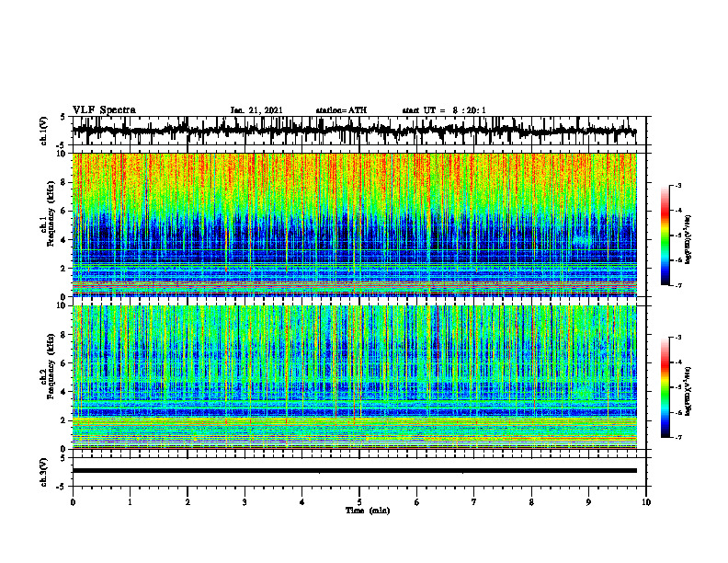This screenshot has width=728, height=563.
Task: Click the ch.1 spectrogram color scale bar
Action: (x=665, y=236)
